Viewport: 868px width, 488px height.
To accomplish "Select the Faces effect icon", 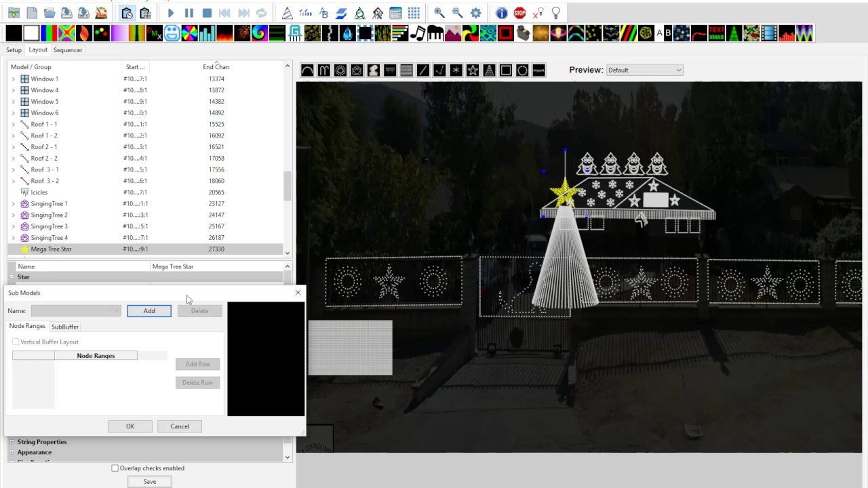I will [x=172, y=33].
